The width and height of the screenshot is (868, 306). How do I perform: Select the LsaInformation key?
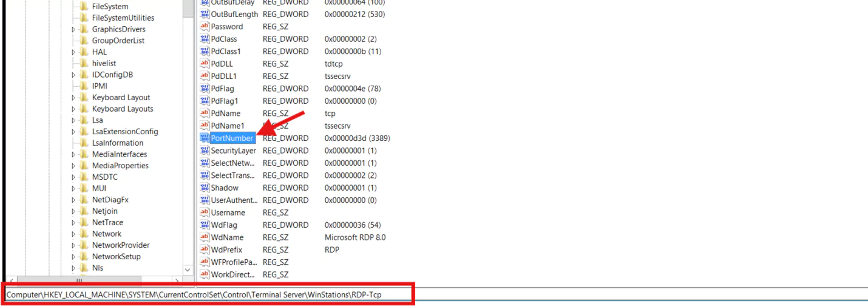[x=118, y=143]
